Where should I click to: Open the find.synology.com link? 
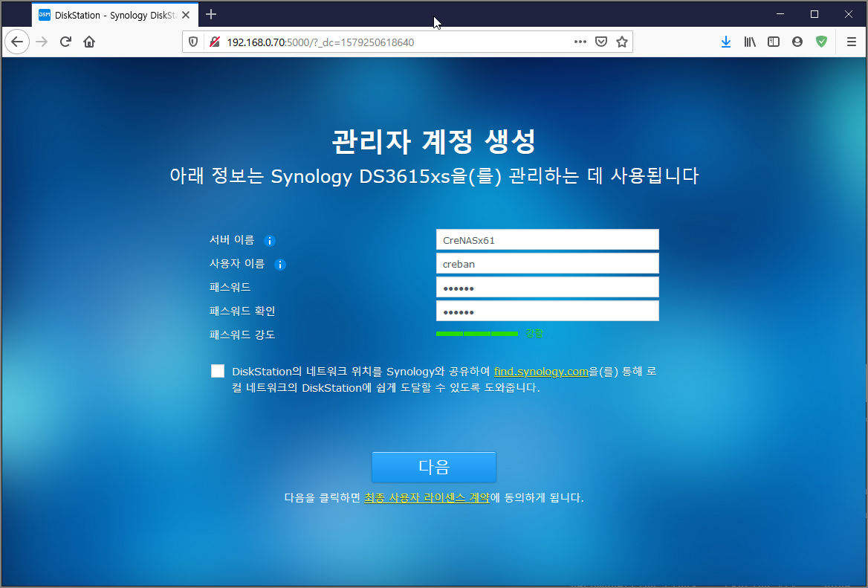coord(541,372)
